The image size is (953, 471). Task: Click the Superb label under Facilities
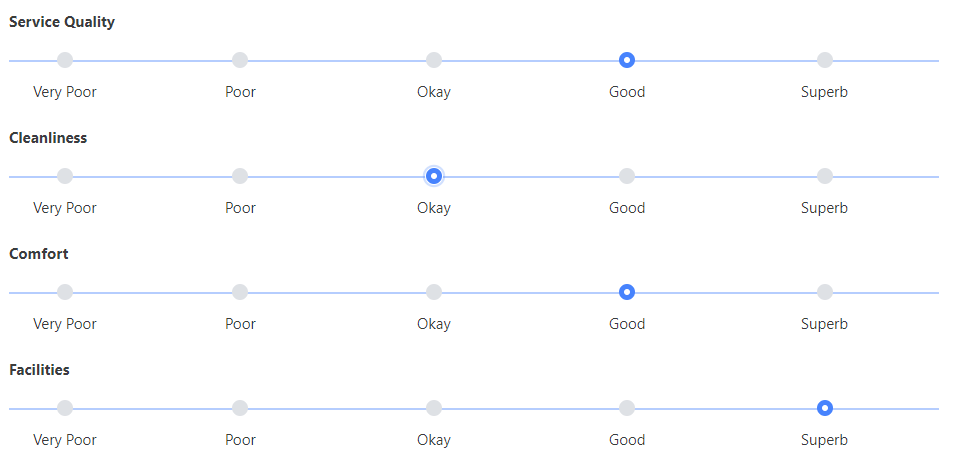824,440
